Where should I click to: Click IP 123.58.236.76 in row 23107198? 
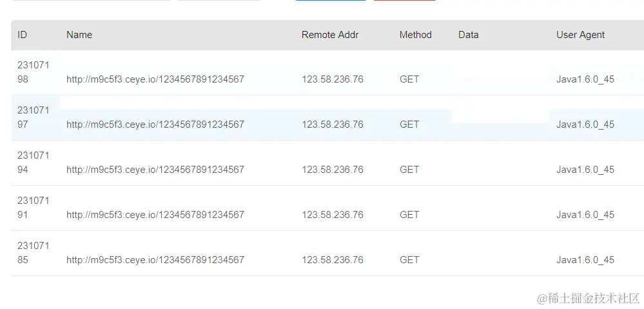pyautogui.click(x=333, y=79)
